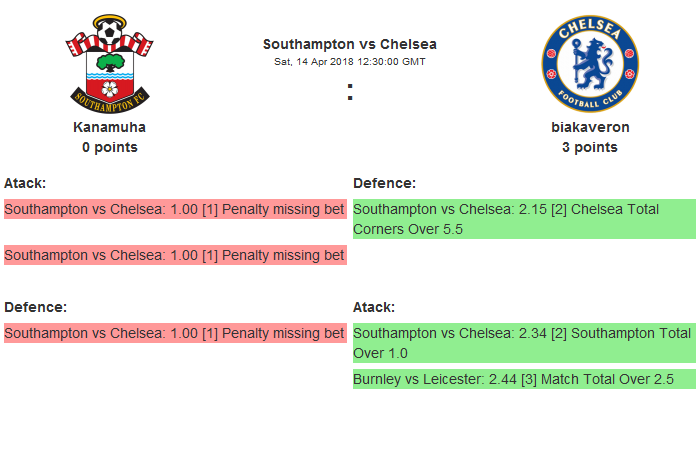Open the Kanamuha player profile
Image resolution: width=700 pixels, height=460 pixels.
point(110,127)
